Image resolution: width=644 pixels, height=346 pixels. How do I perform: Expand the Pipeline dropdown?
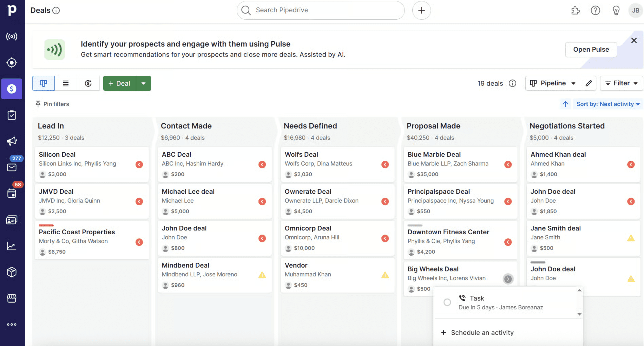[553, 83]
